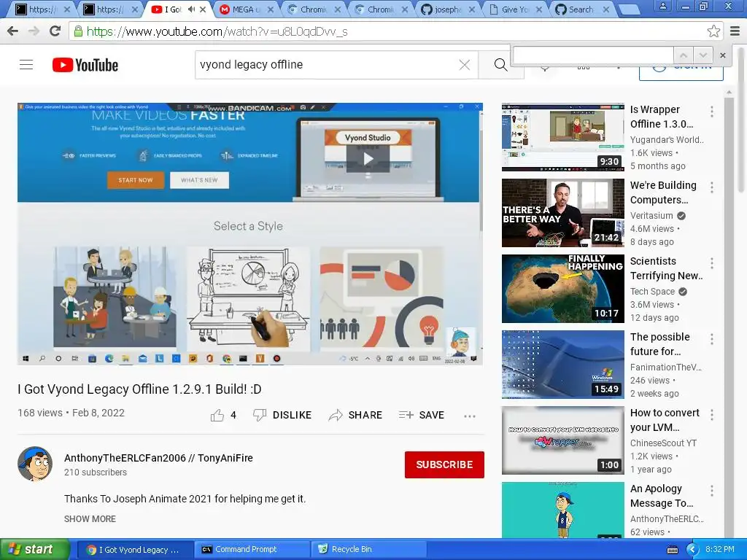Open An Apology Message To thumbnail
The height and width of the screenshot is (560, 747).
click(x=562, y=510)
